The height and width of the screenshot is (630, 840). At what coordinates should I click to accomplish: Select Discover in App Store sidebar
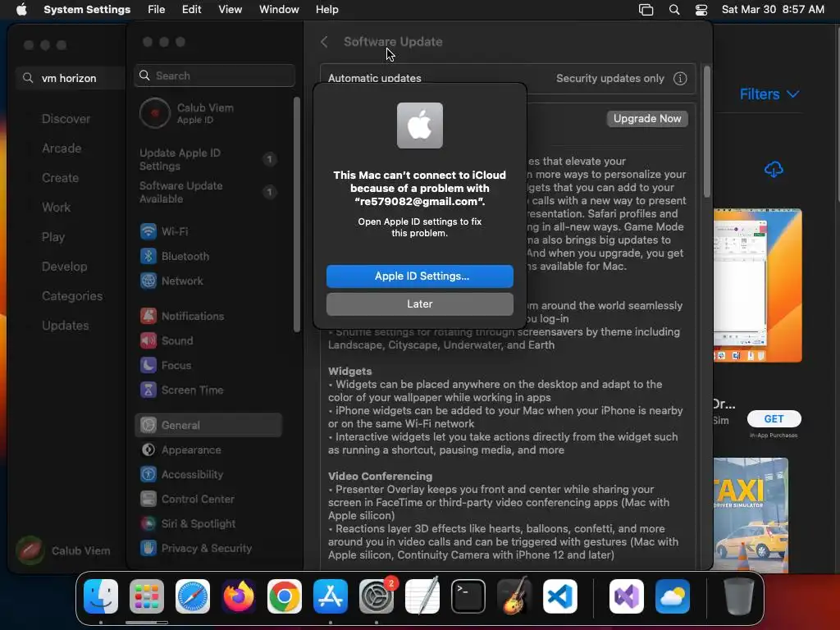[x=66, y=119]
